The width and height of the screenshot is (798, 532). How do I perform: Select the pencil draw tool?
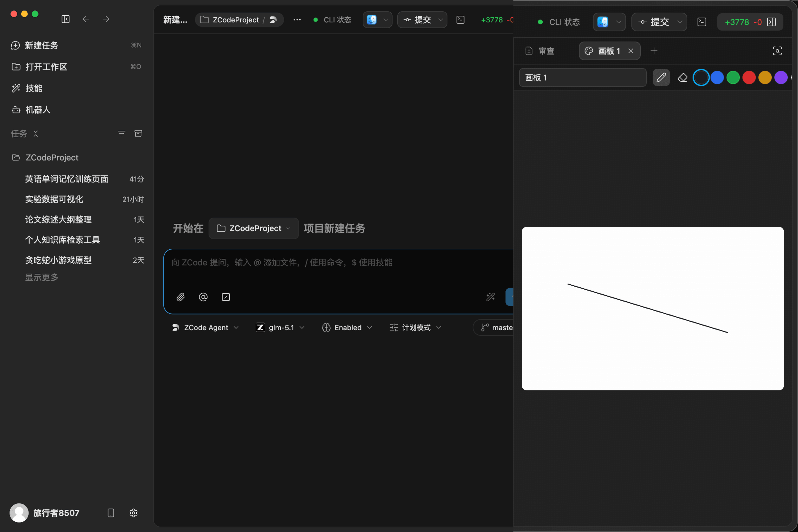pos(661,78)
